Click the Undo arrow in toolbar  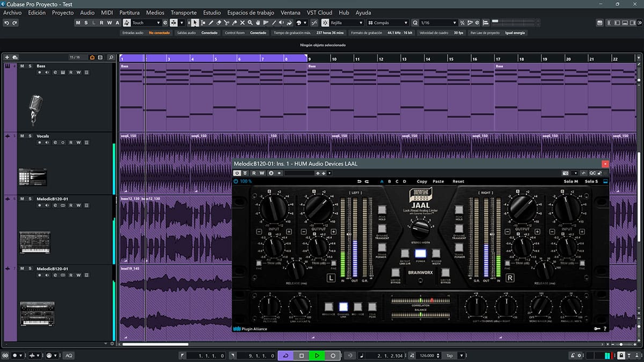click(6, 23)
